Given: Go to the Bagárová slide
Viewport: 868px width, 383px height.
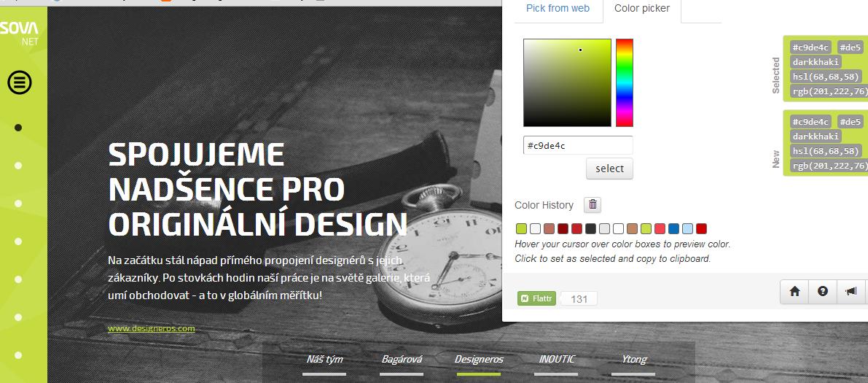Looking at the screenshot, I should [402, 359].
